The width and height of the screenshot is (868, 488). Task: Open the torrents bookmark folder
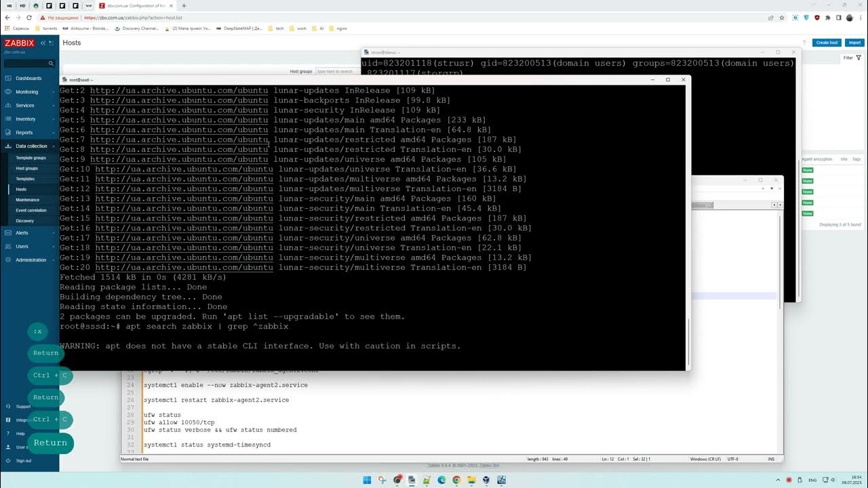46,28
